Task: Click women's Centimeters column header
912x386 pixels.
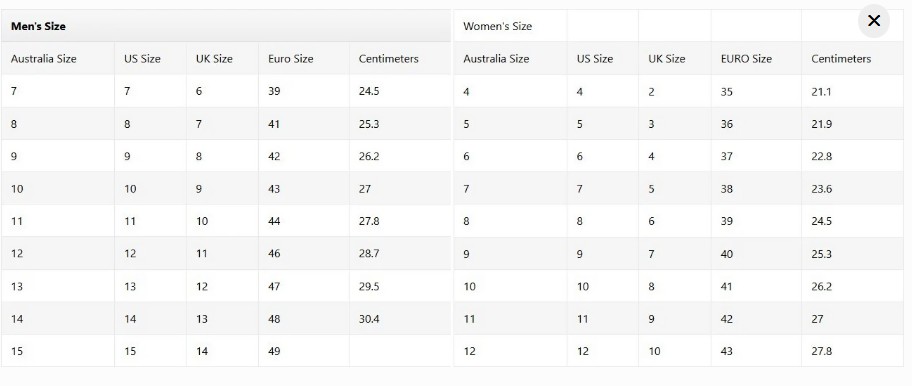Action: point(841,59)
